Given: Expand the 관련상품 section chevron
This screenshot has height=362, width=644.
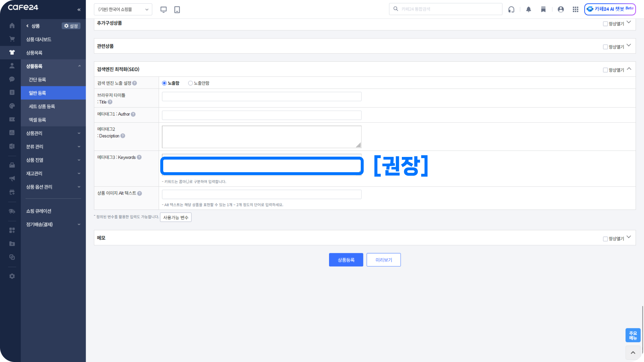Looking at the screenshot, I should pos(629,45).
